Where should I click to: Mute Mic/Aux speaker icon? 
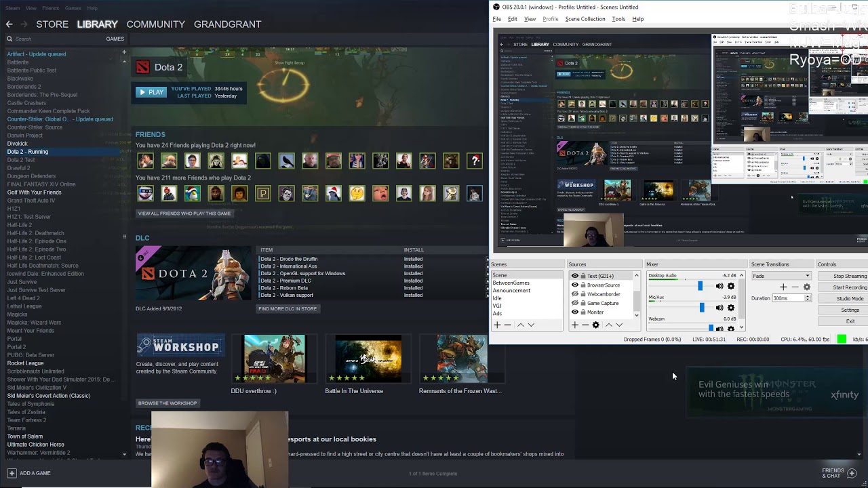click(x=719, y=308)
